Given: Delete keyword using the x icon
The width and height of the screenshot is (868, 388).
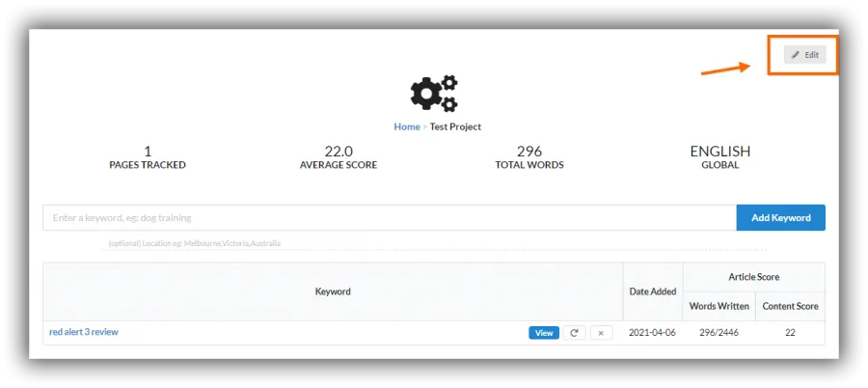Looking at the screenshot, I should [601, 333].
